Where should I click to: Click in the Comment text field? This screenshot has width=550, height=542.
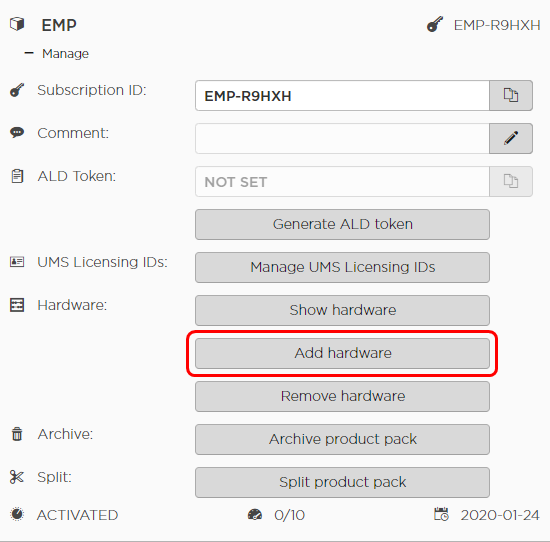[342, 138]
